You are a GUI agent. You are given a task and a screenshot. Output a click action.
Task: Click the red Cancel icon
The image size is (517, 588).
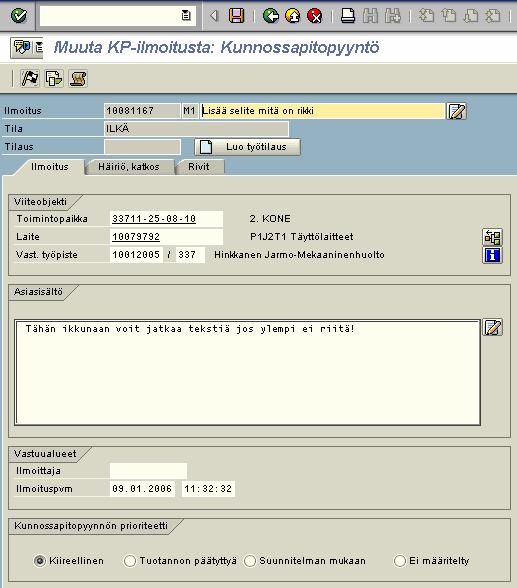coord(315,16)
